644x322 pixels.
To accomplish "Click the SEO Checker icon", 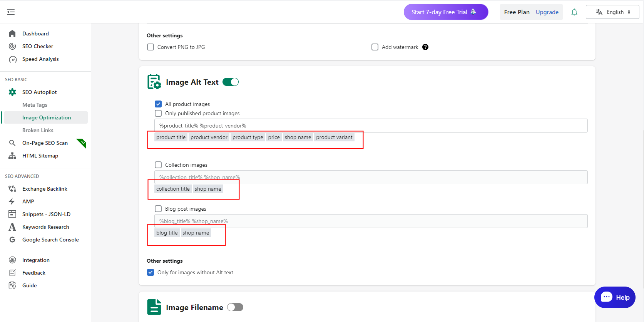I will coord(12,46).
